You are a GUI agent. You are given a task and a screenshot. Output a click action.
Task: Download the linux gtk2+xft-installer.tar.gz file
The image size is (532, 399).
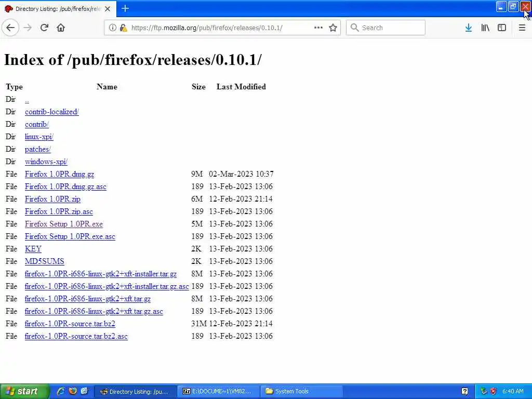pyautogui.click(x=101, y=274)
